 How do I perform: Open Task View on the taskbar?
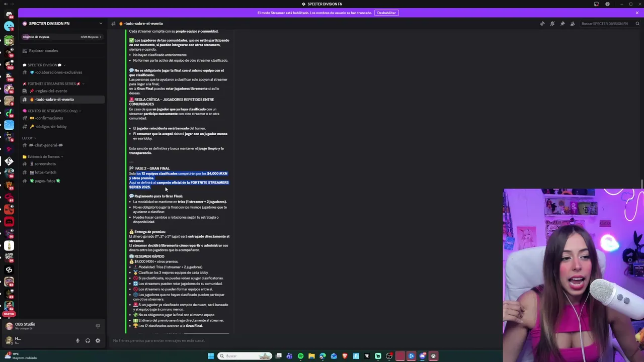[x=278, y=356]
